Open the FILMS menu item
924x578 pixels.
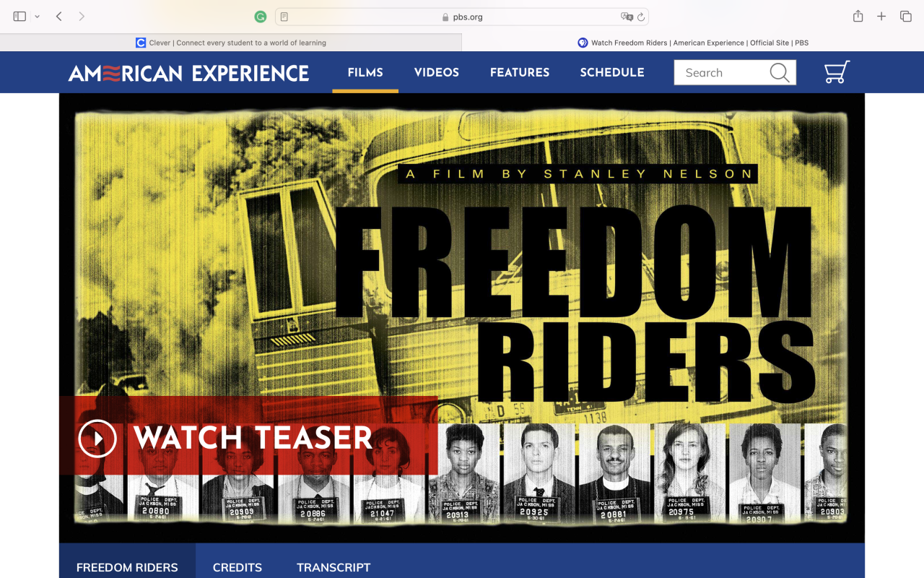point(365,72)
